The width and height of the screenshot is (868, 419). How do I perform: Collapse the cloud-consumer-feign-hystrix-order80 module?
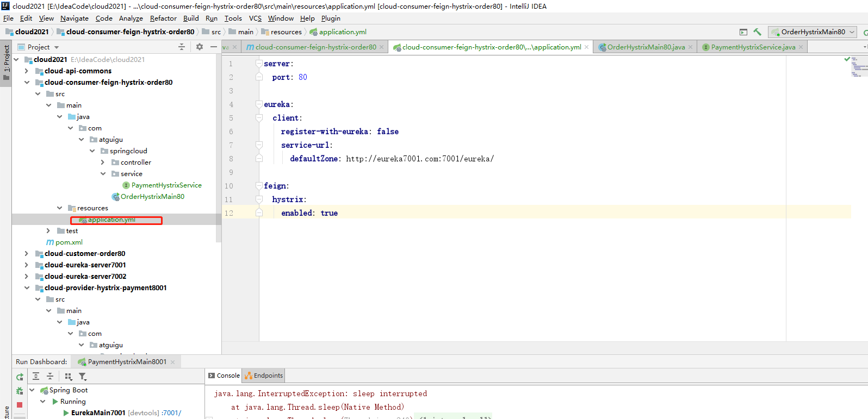pos(27,83)
